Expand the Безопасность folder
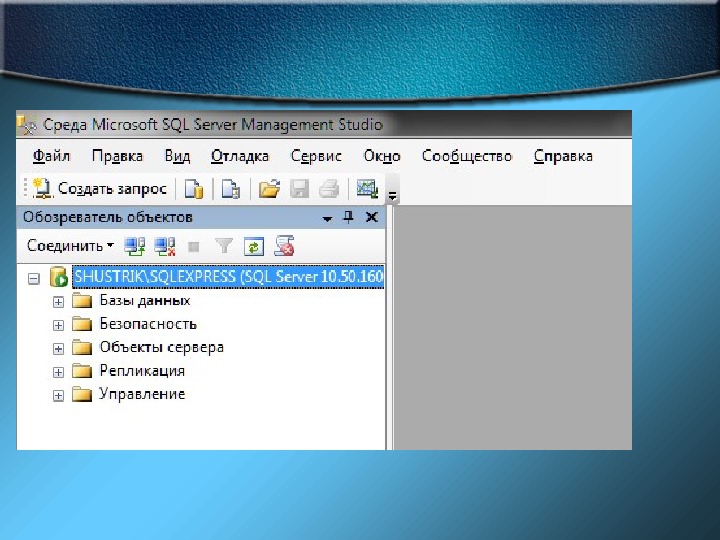The height and width of the screenshot is (540, 720). tap(58, 326)
